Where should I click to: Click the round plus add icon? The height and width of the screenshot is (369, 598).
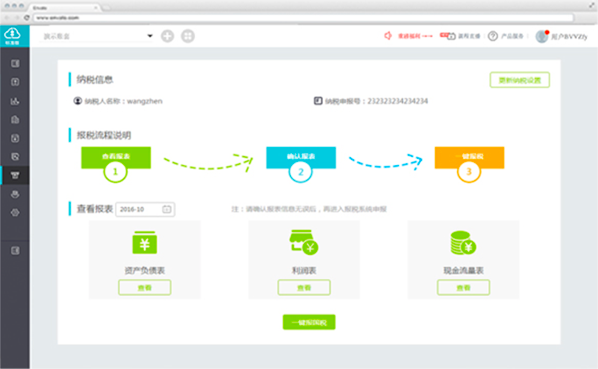[x=167, y=36]
